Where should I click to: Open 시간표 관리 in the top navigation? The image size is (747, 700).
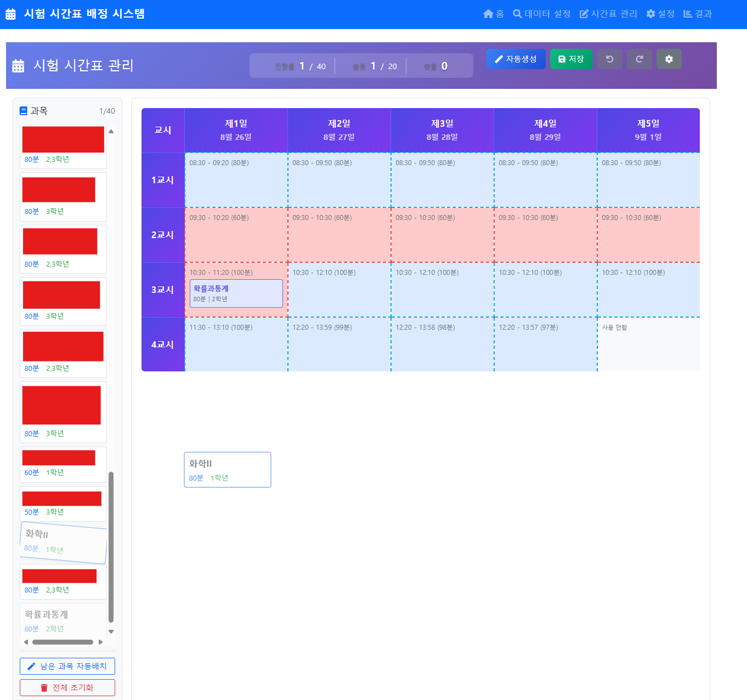608,14
